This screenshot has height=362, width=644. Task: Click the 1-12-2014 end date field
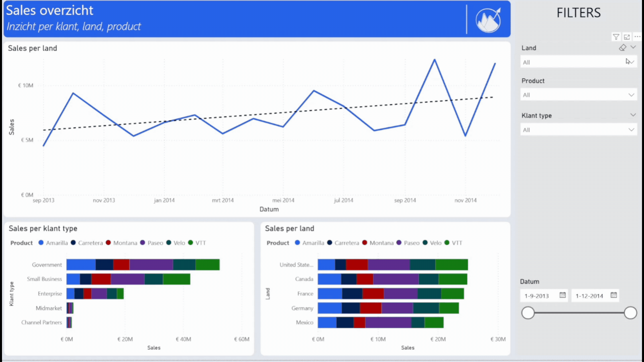589,296
